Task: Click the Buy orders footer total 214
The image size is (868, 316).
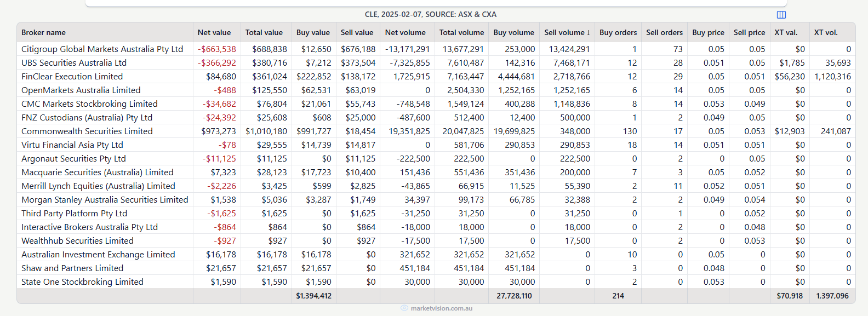Action: click(618, 296)
